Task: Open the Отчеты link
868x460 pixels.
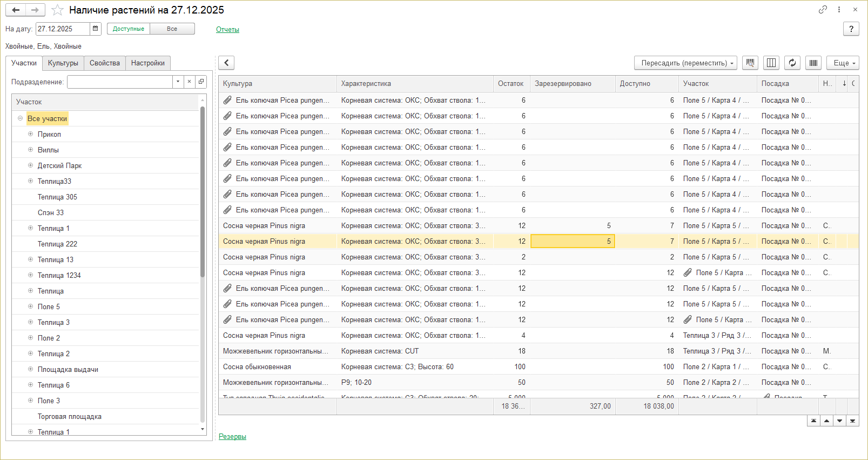Action: [x=227, y=30]
